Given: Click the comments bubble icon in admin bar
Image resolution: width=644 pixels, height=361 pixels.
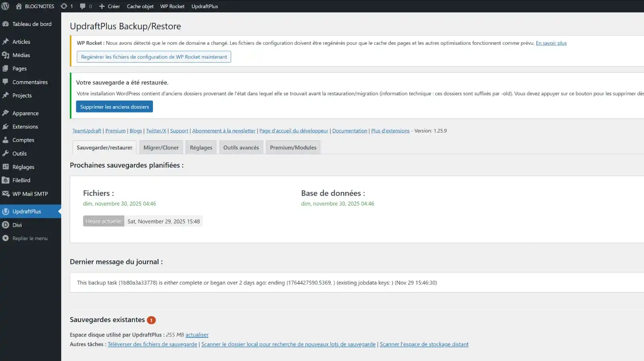Looking at the screenshot, I should pyautogui.click(x=83, y=6).
